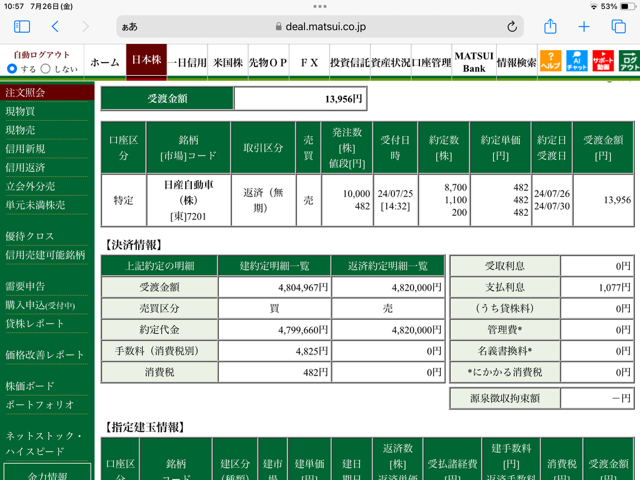The width and height of the screenshot is (640, 480).
Task: Open 信用新規 in the sidebar
Action: pyautogui.click(x=25, y=149)
